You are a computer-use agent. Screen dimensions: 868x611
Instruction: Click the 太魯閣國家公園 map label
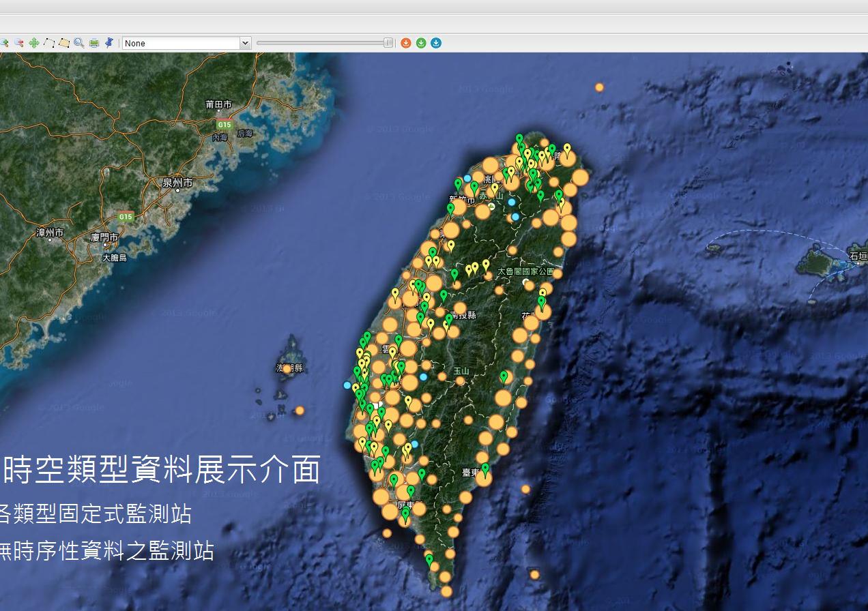pos(525,271)
